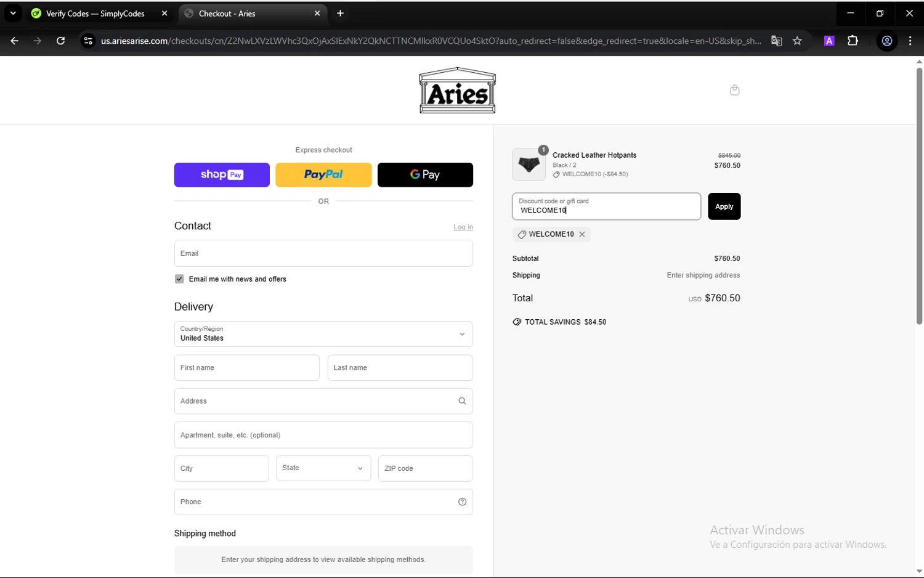Remove the WELCOME10 discount tag
Viewport: 924px width, 578px height.
pos(582,234)
